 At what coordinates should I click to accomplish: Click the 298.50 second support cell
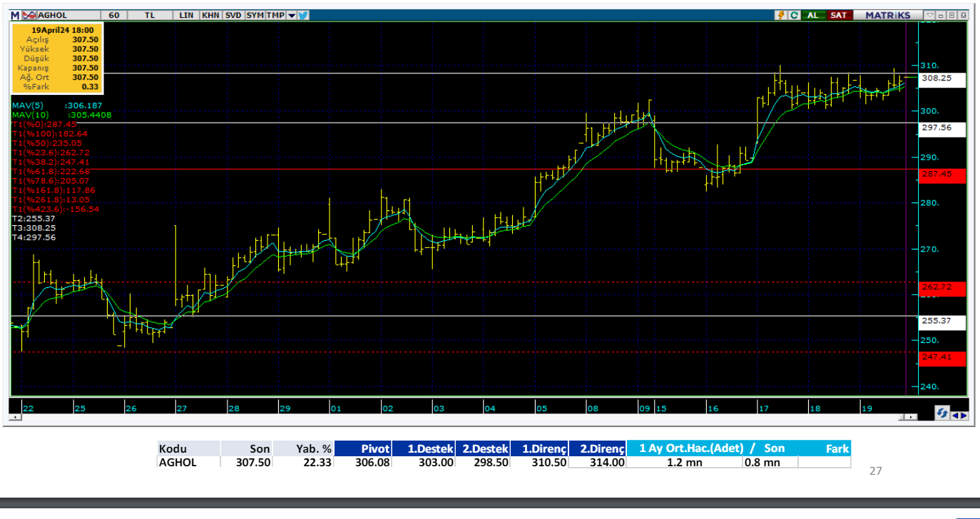[483, 462]
